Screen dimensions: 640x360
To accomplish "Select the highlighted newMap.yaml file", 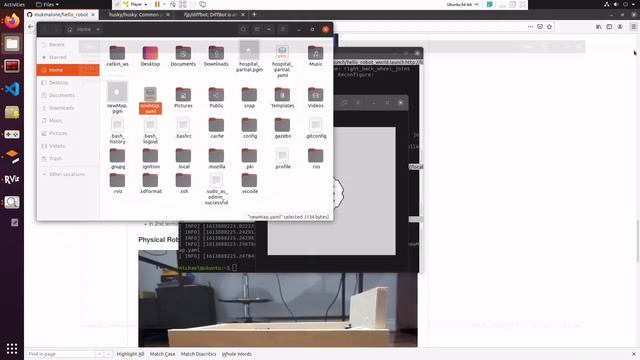I will pyautogui.click(x=150, y=100).
